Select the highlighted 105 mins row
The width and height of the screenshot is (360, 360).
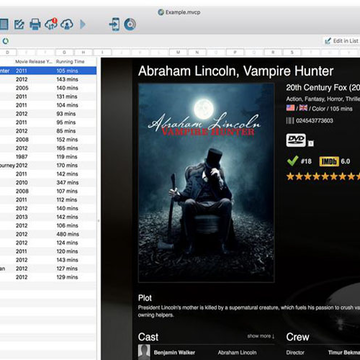point(48,71)
